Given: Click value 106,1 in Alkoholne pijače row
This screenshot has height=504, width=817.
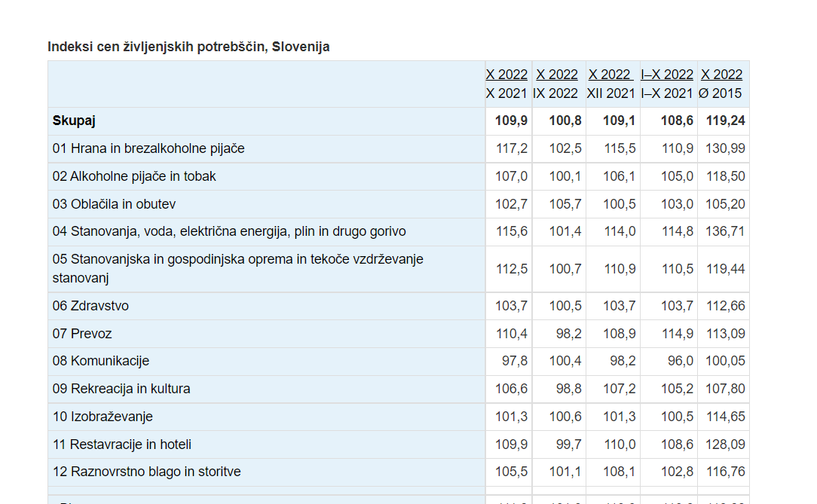Looking at the screenshot, I should point(619,176).
